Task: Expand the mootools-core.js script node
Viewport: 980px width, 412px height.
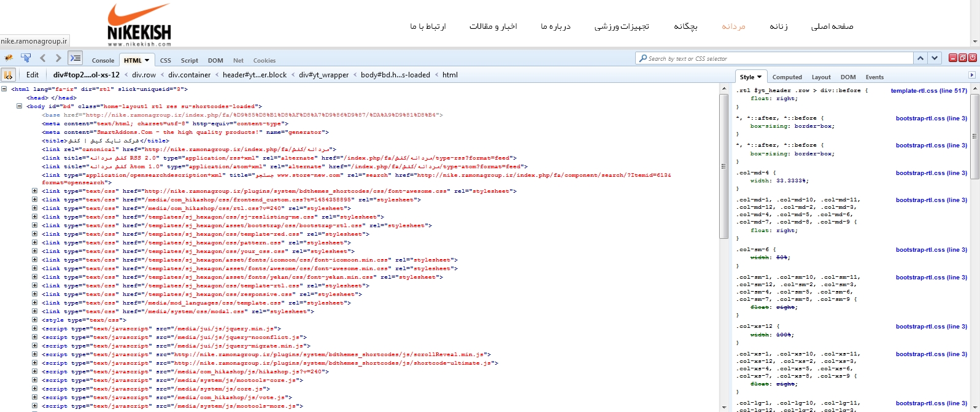Action: pos(35,380)
